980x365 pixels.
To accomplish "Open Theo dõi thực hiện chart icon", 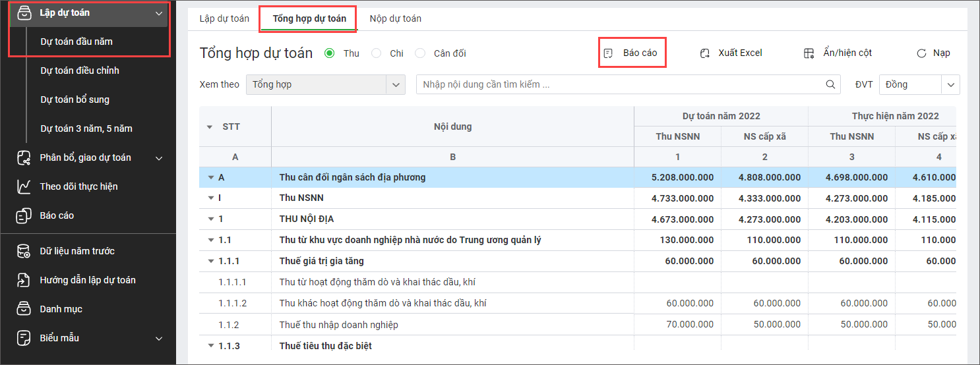I will click(24, 186).
